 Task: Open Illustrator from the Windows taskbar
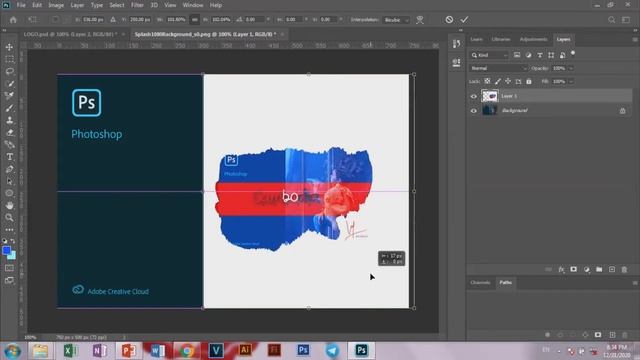tap(245, 350)
